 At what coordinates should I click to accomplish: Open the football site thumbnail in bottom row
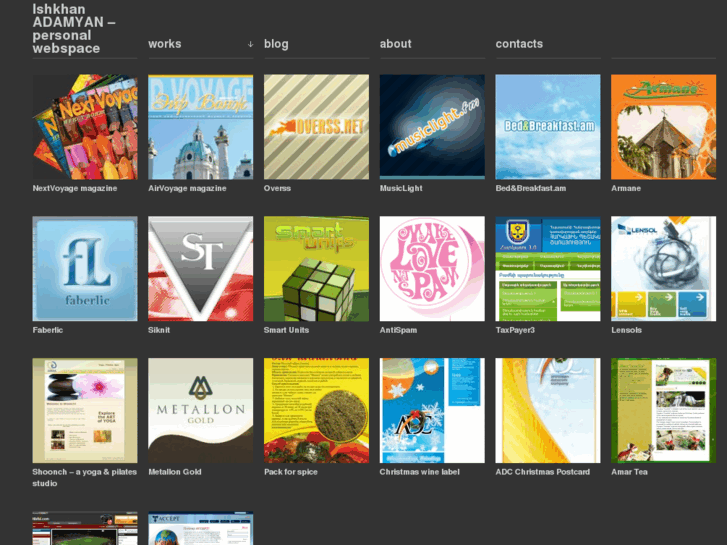pyautogui.click(x=85, y=528)
